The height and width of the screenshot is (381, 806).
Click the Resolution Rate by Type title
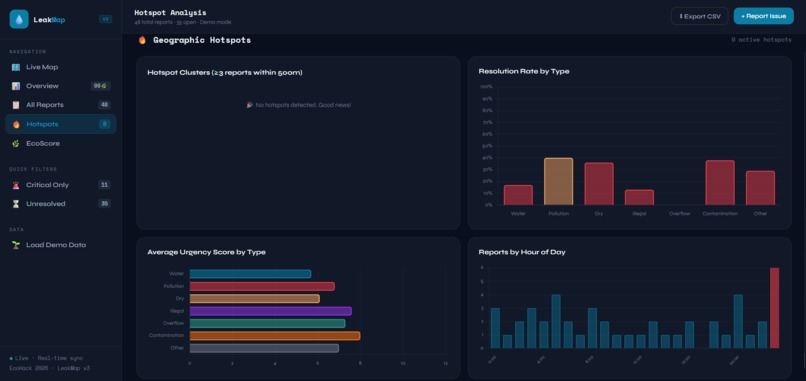[524, 71]
